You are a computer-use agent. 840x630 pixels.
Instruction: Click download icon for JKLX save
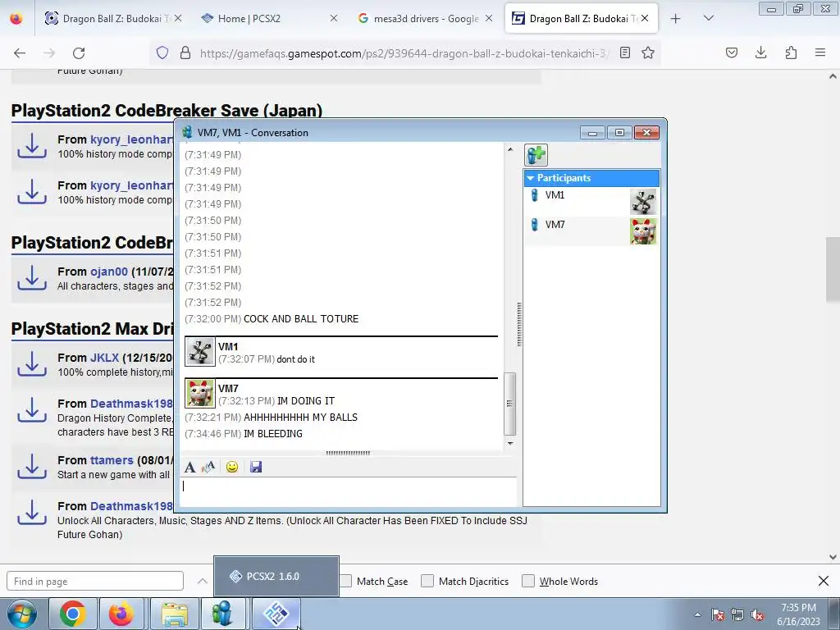point(32,363)
